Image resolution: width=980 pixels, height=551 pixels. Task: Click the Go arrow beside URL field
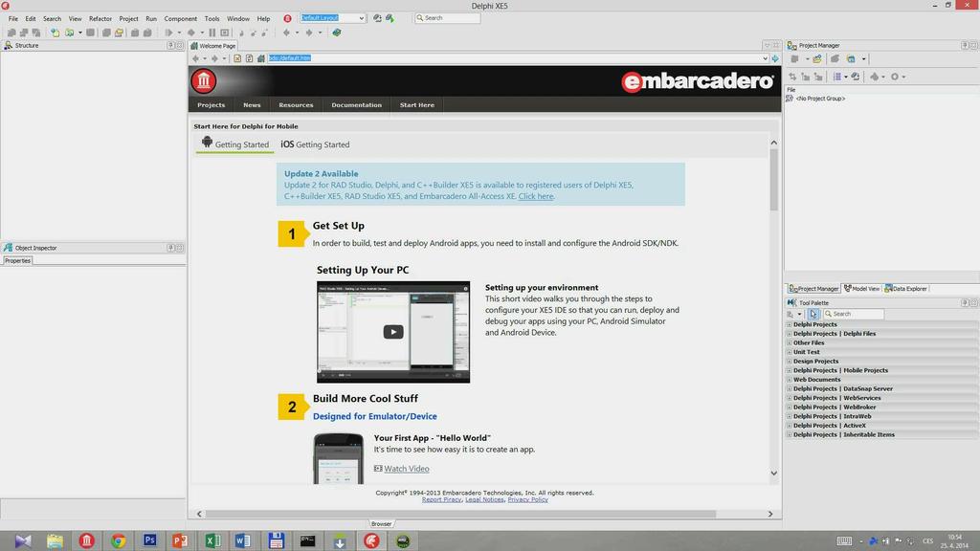[775, 58]
